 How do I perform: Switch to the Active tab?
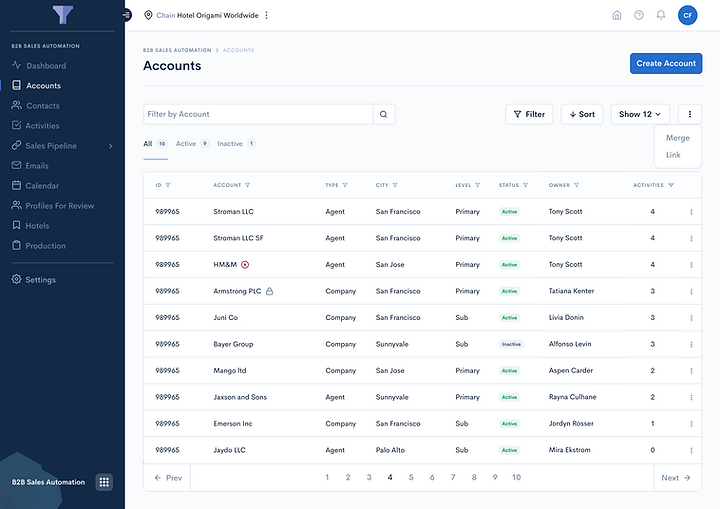(192, 144)
